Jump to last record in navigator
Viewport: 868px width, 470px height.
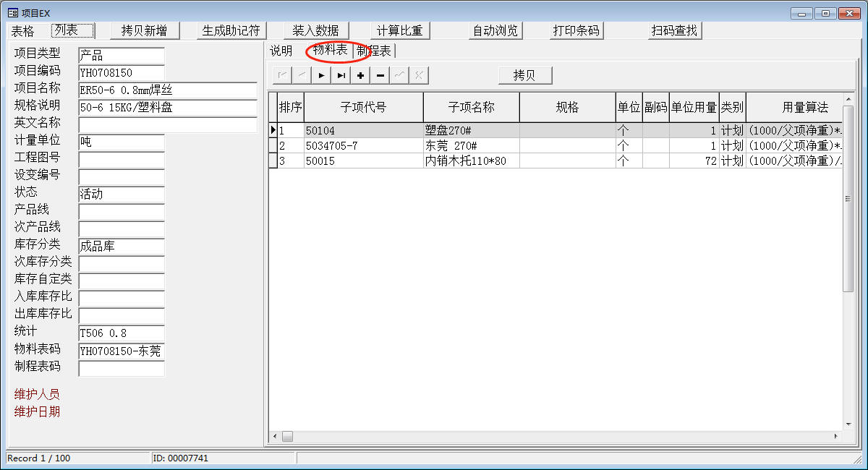coord(341,75)
